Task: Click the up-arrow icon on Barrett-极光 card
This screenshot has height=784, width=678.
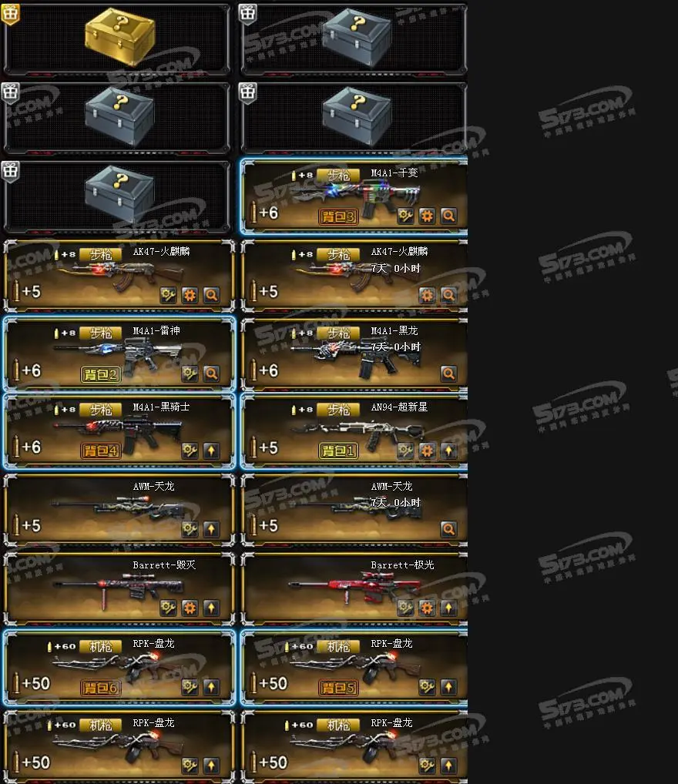Action: click(449, 608)
